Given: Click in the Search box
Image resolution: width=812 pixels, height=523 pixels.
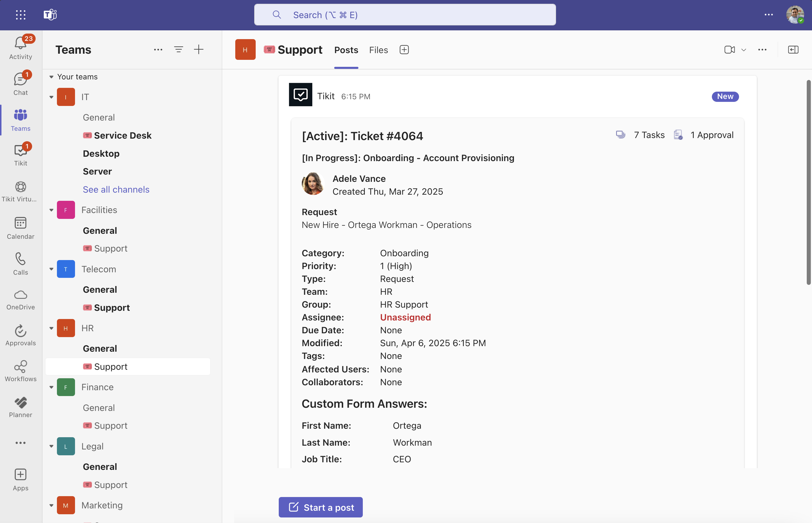Looking at the screenshot, I should point(405,15).
